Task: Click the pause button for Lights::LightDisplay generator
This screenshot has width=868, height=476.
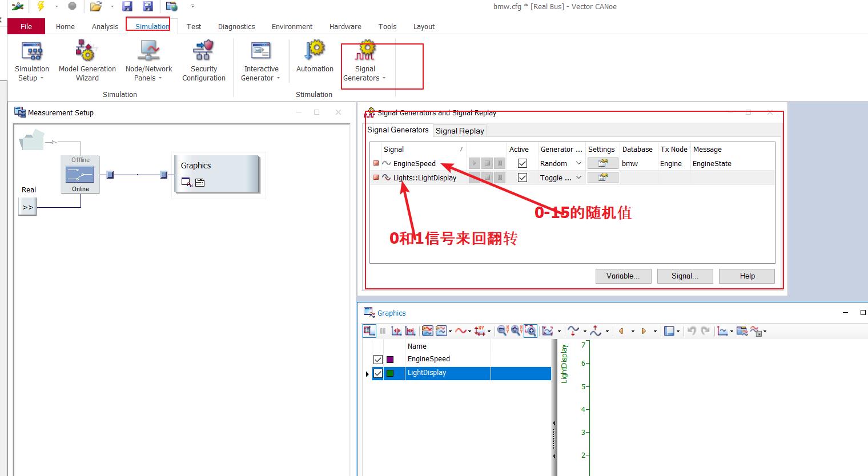Action: point(500,178)
